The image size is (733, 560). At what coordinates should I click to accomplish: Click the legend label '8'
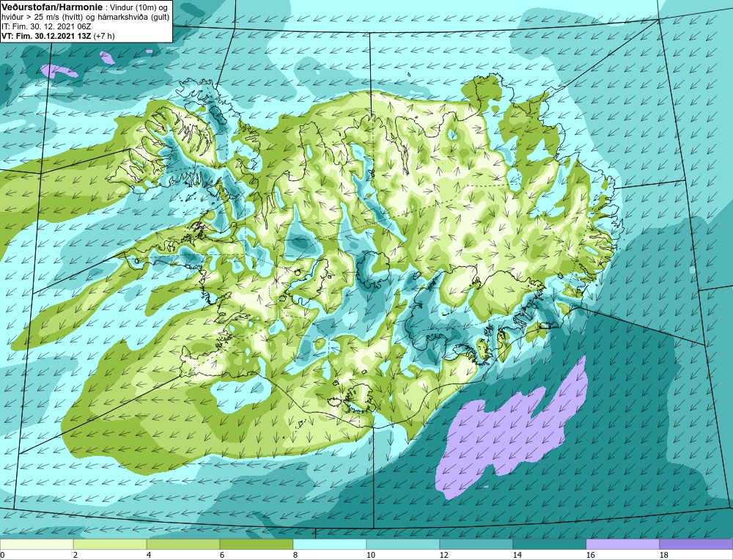(295, 555)
